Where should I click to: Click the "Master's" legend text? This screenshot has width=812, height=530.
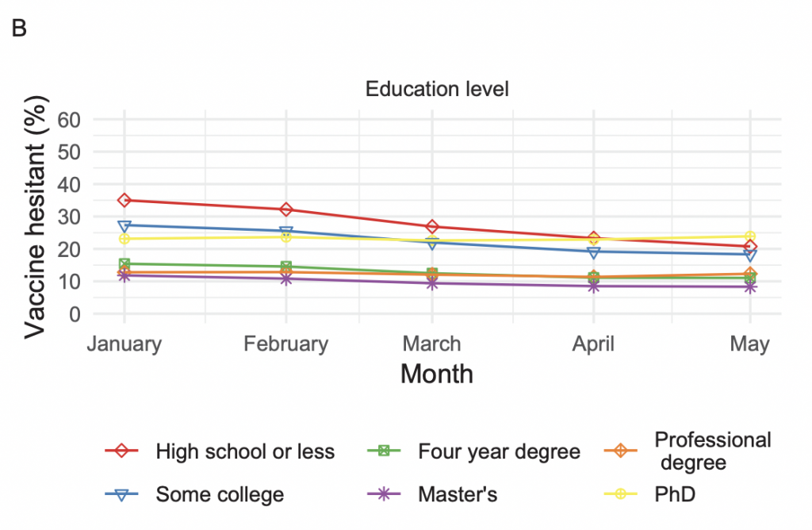coord(458,494)
